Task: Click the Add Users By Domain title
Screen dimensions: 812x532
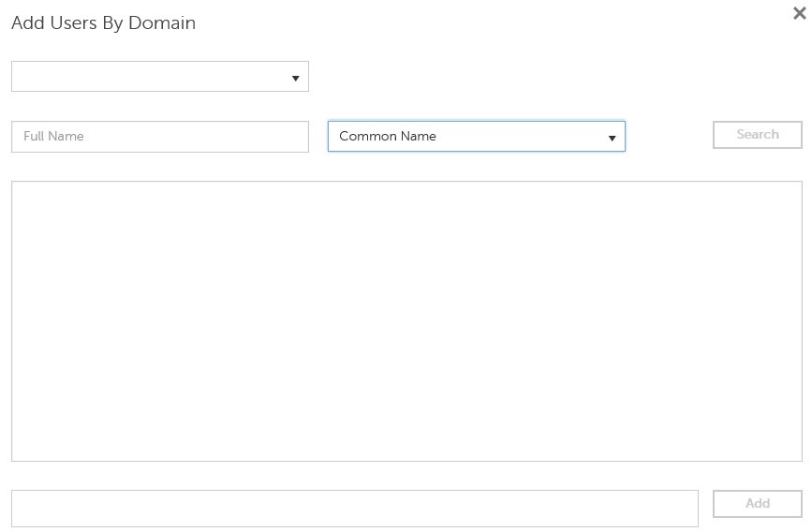Action: 103,23
